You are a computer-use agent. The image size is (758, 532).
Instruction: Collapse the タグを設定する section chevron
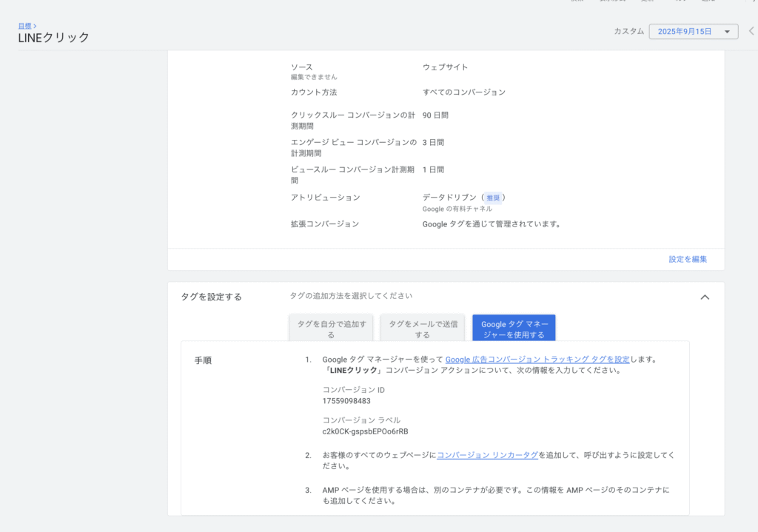705,297
